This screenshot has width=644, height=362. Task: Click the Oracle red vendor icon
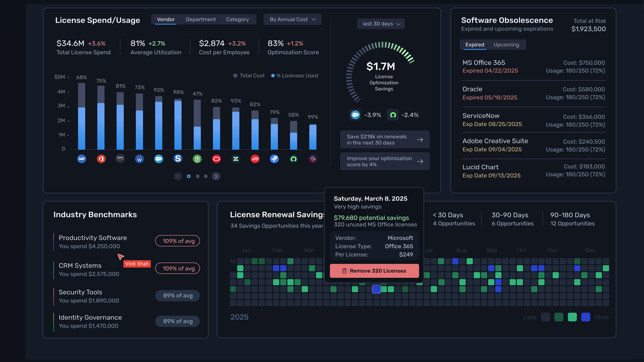pyautogui.click(x=217, y=159)
